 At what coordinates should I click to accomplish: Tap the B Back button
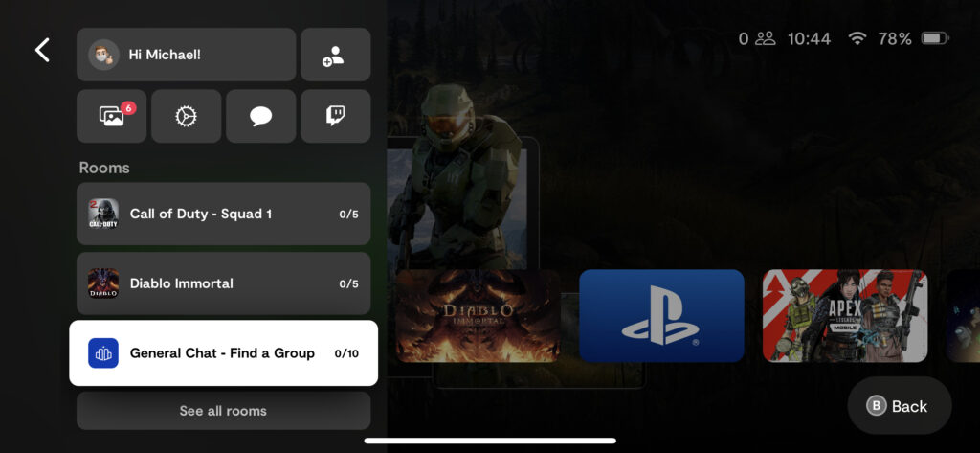[900, 406]
